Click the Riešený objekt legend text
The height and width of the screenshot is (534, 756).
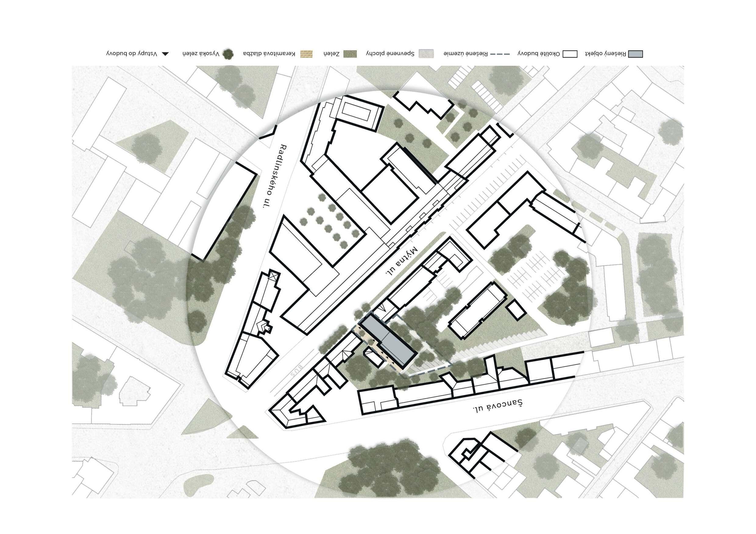pos(605,53)
